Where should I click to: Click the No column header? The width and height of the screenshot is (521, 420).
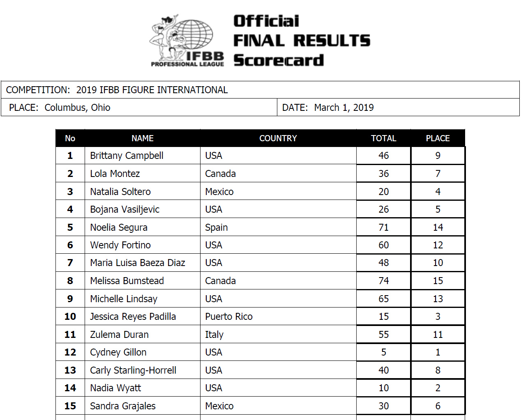click(70, 138)
